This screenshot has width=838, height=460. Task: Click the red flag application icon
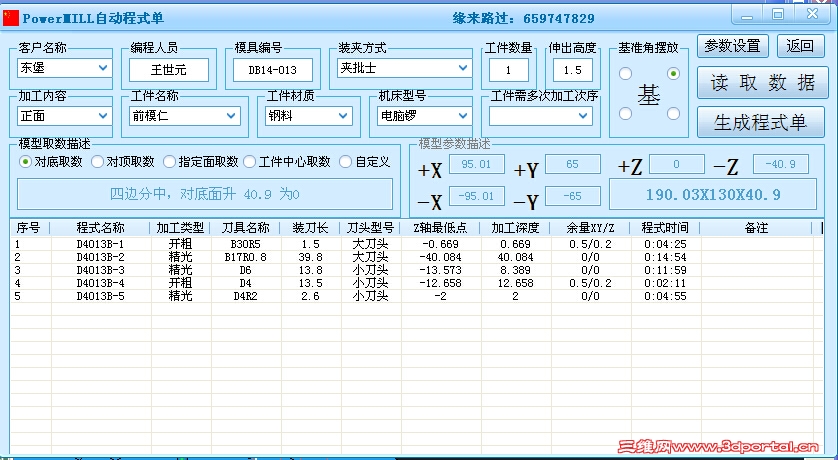point(10,18)
